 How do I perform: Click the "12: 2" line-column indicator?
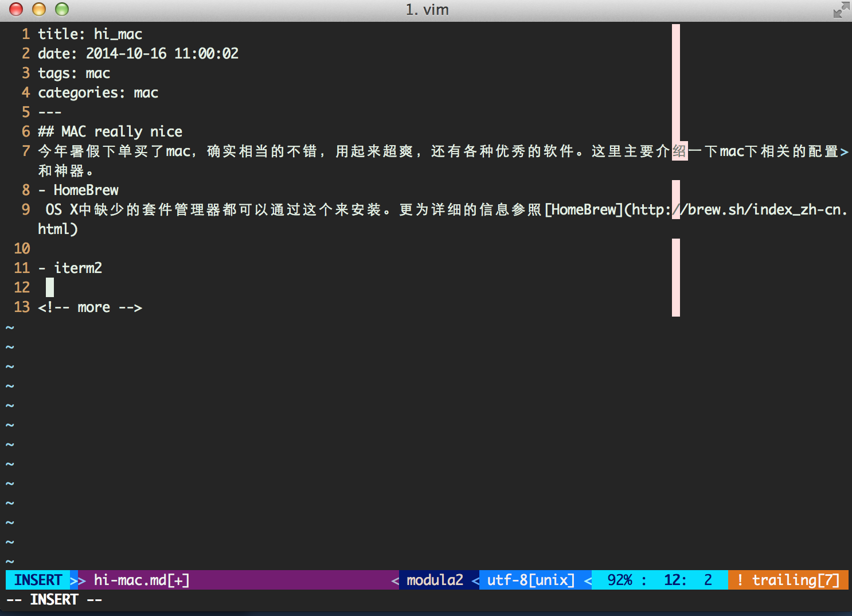click(688, 580)
